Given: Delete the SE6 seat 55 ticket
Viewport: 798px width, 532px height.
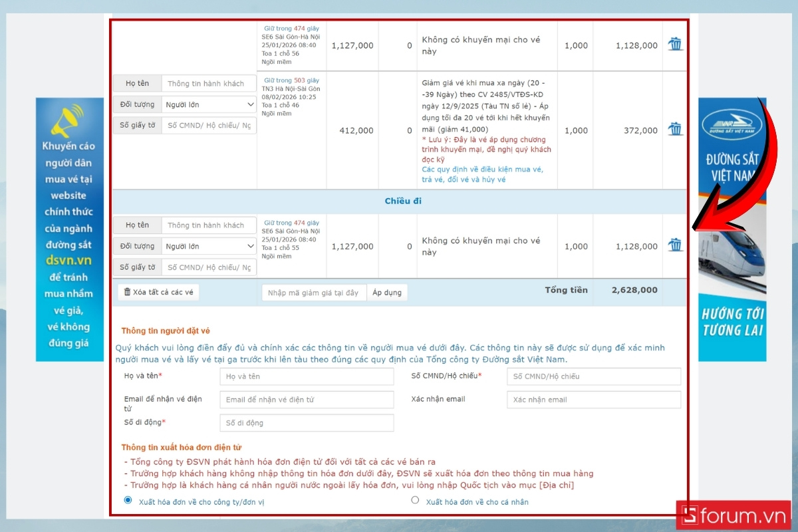Looking at the screenshot, I should pos(675,245).
